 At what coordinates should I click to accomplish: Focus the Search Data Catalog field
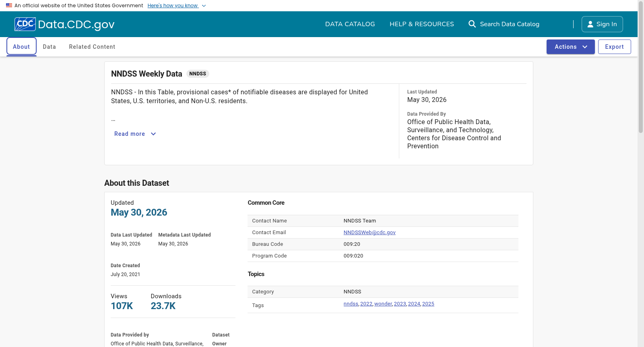[510, 24]
